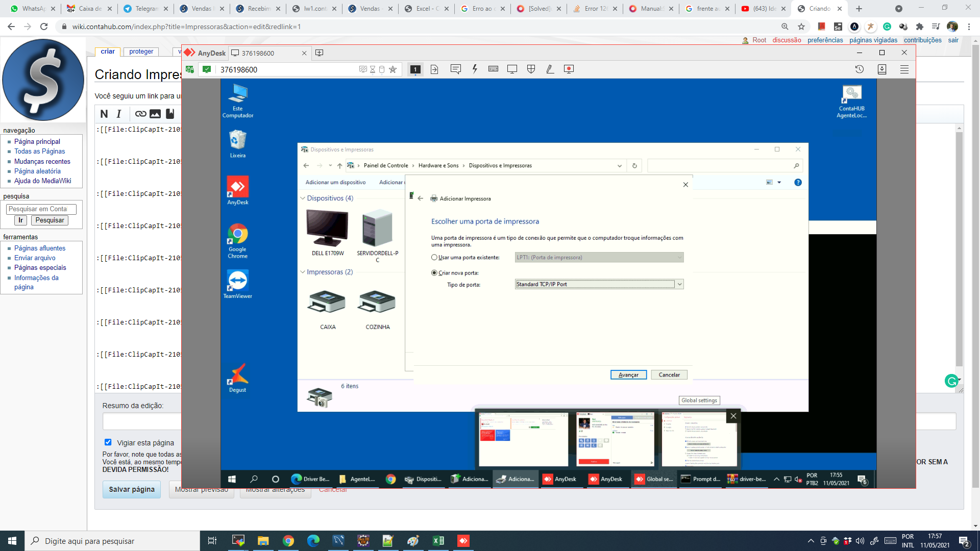Open the 'Tipo de porta' dropdown
The width and height of the screenshot is (980, 551).
(x=599, y=284)
